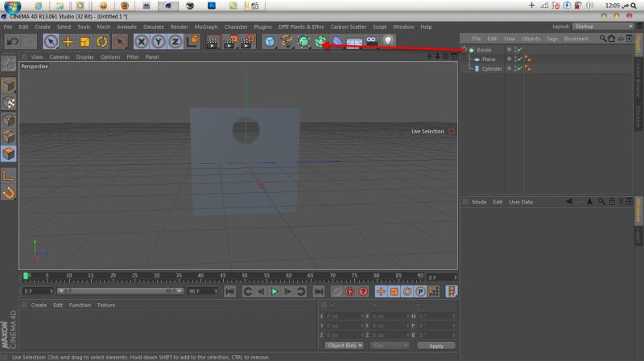The image size is (644, 361).
Task: Open the Object (Rel) coordinate dropdown
Action: point(344,346)
